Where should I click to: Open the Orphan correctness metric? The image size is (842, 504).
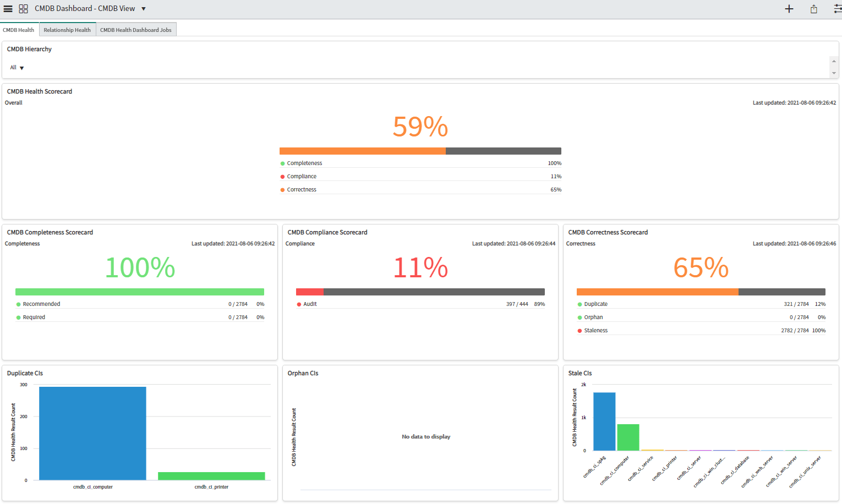click(701, 317)
